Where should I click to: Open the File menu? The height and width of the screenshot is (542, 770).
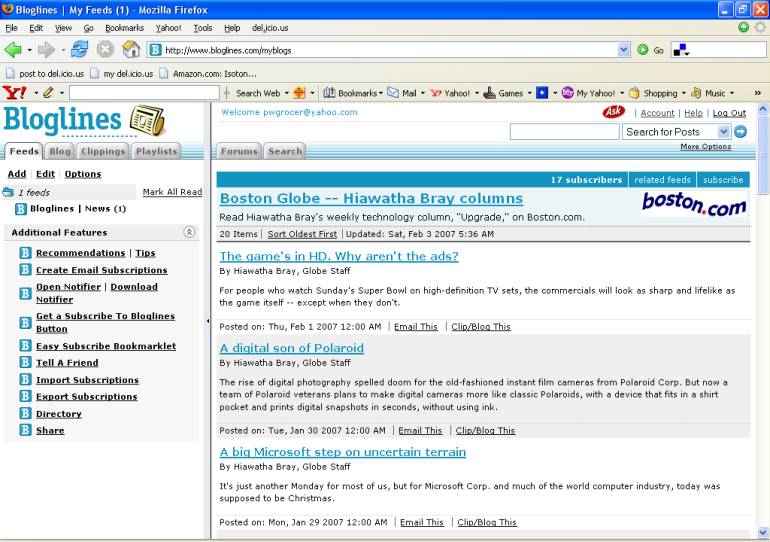click(11, 28)
